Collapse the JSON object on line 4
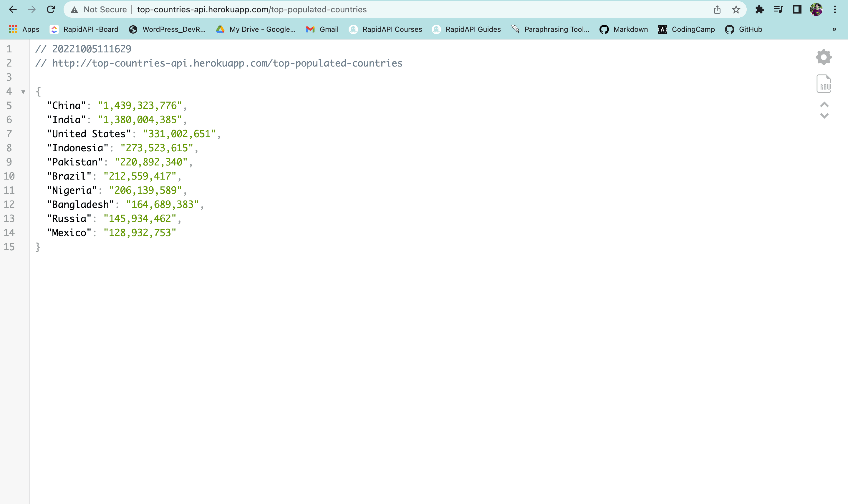This screenshot has height=504, width=848. 23,92
